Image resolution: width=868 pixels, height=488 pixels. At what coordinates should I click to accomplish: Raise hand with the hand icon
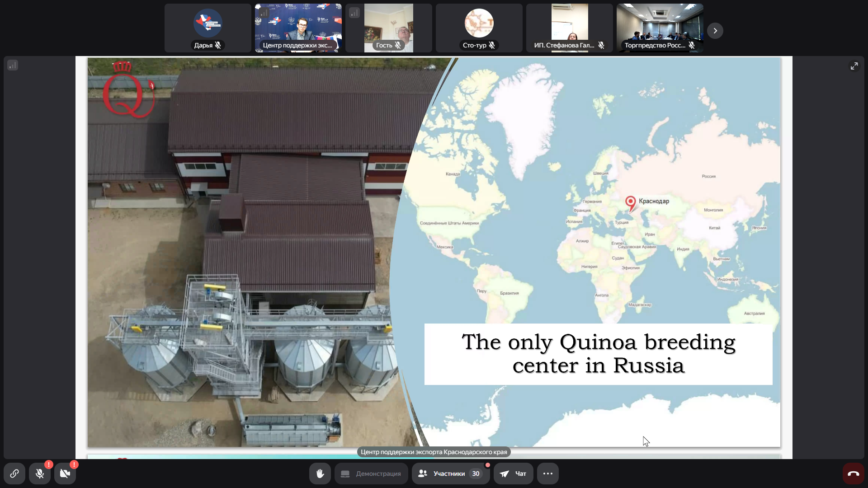click(320, 474)
